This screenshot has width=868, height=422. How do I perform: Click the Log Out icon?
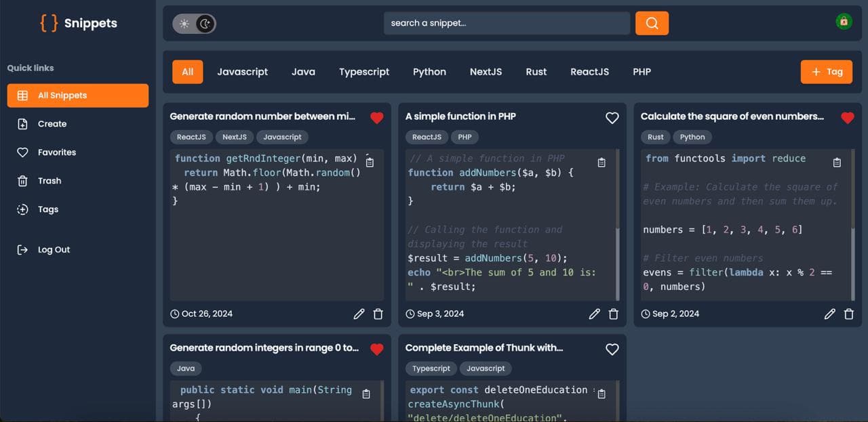click(24, 249)
